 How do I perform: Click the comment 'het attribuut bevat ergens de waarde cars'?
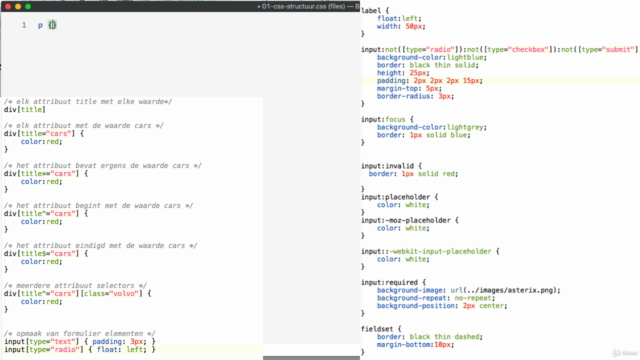[x=103, y=165]
